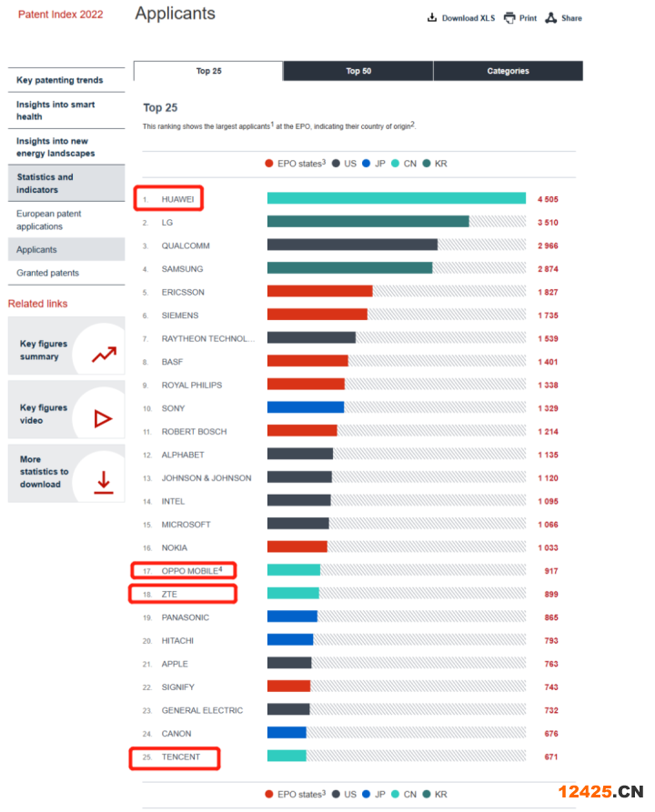The width and height of the screenshot is (655, 812).
Task: Click the TENCENT applicant name
Action: 181,757
